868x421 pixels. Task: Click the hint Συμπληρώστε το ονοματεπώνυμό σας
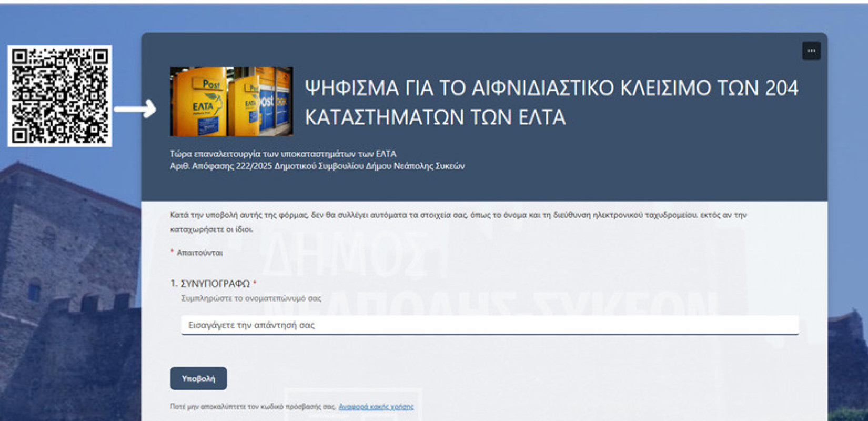(251, 298)
